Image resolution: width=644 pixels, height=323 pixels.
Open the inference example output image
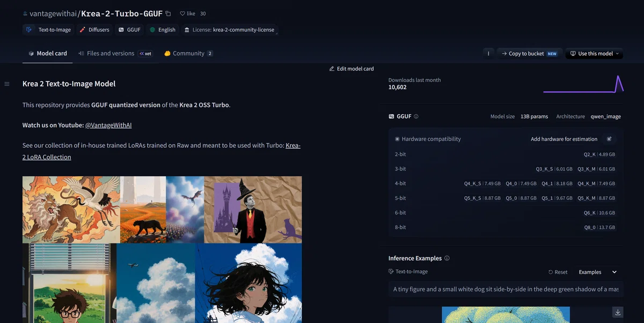point(506,315)
